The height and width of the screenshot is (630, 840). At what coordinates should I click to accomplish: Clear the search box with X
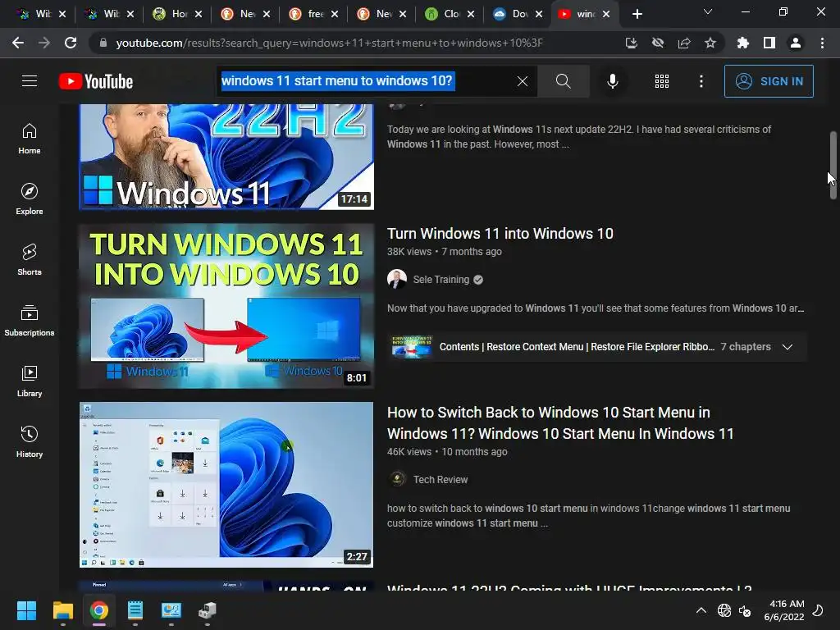[523, 81]
